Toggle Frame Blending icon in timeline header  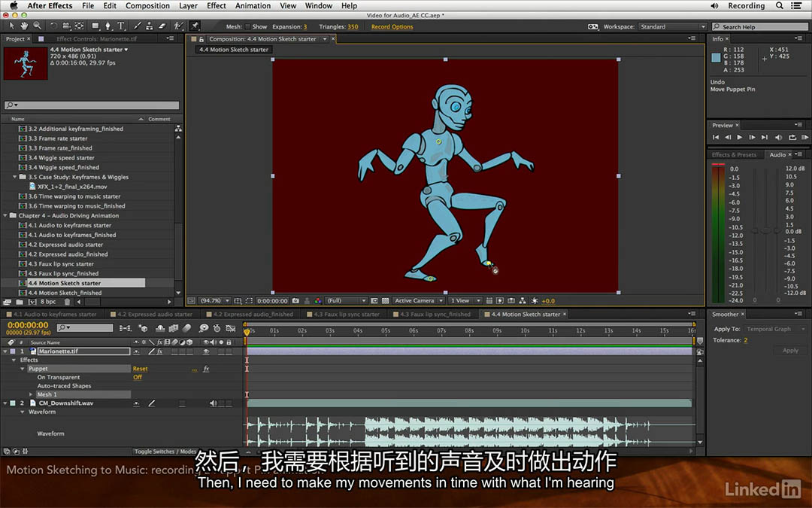(x=174, y=328)
